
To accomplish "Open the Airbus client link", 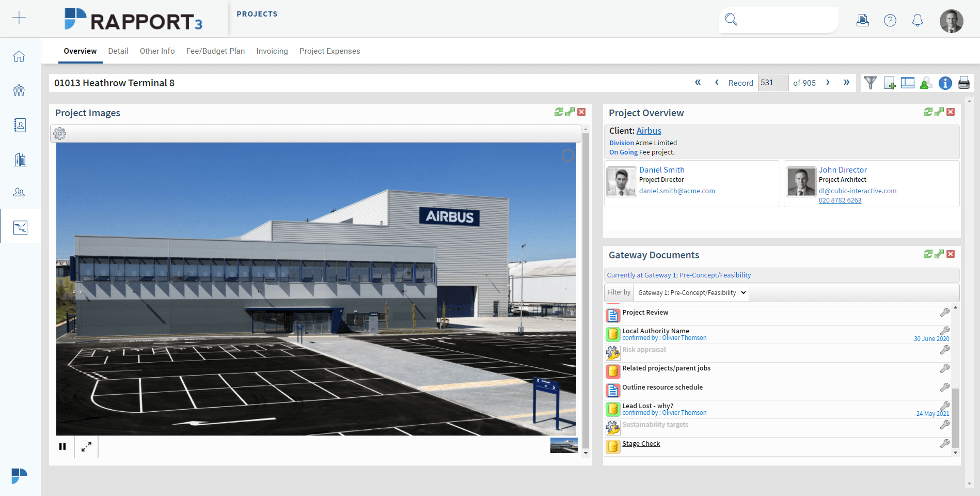I will [x=649, y=131].
